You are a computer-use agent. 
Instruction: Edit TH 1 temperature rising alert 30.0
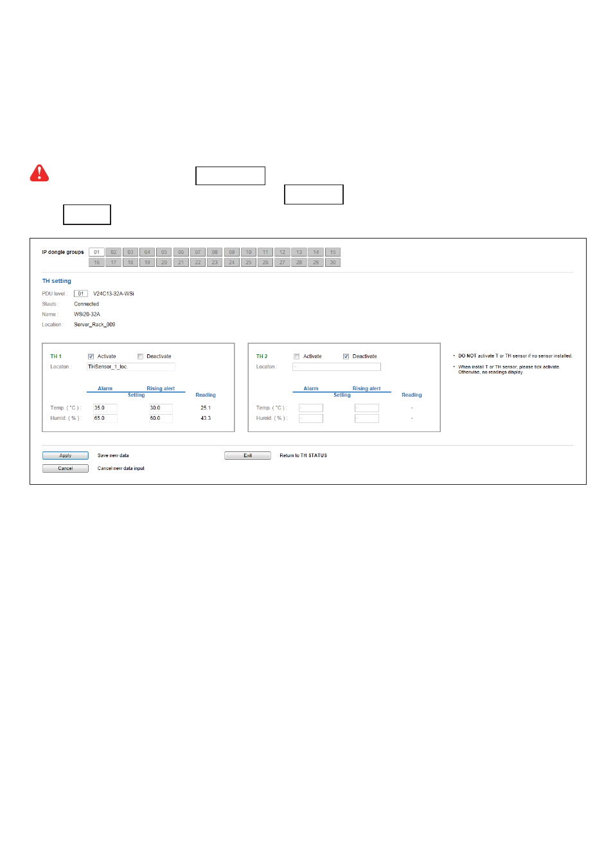[x=161, y=408]
